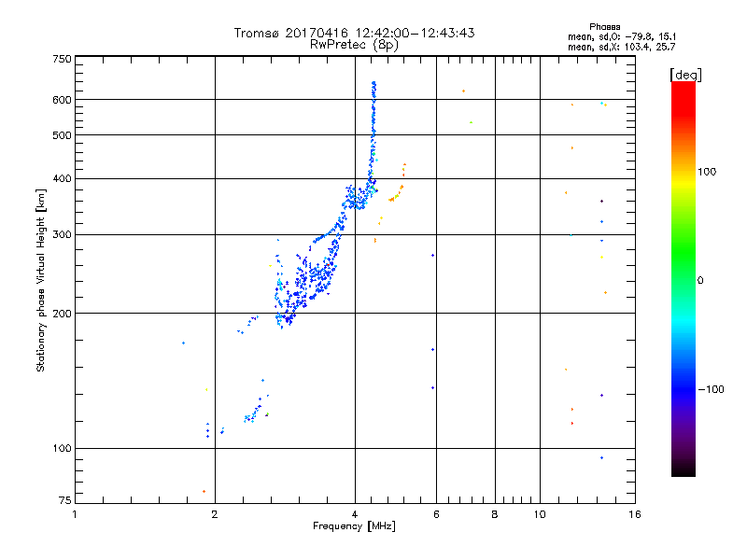Screen dimensions: 747x560
Task: Click the isolated blue point near 1.7 MHz
Action: pos(183,343)
